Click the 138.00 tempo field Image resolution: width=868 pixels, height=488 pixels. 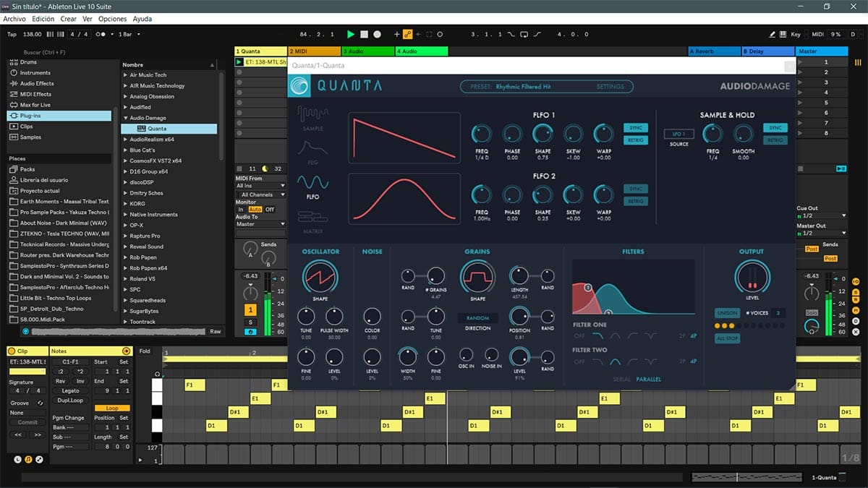pos(33,34)
